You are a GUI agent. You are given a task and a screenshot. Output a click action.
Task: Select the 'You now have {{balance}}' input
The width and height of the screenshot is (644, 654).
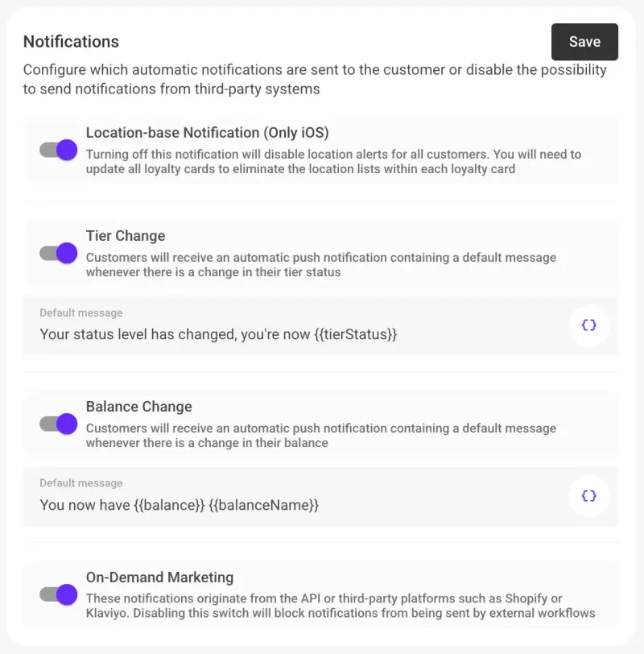pyautogui.click(x=179, y=505)
